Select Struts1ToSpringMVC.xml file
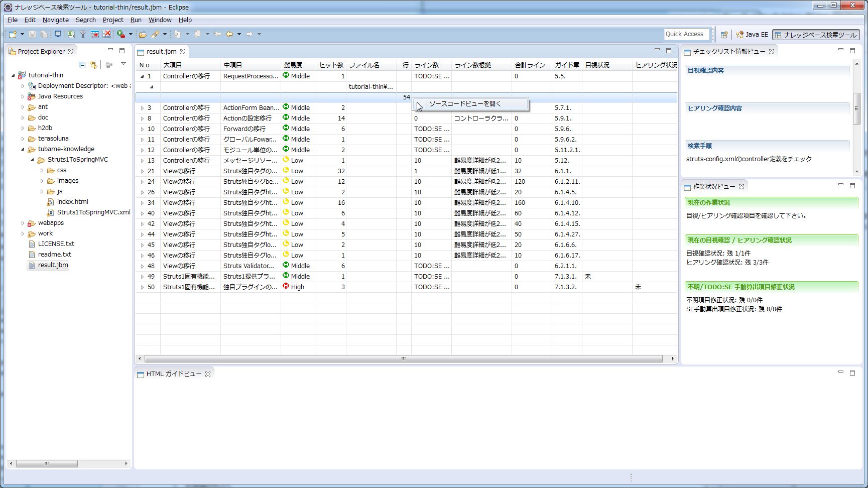This screenshot has width=868, height=488. [x=93, y=212]
